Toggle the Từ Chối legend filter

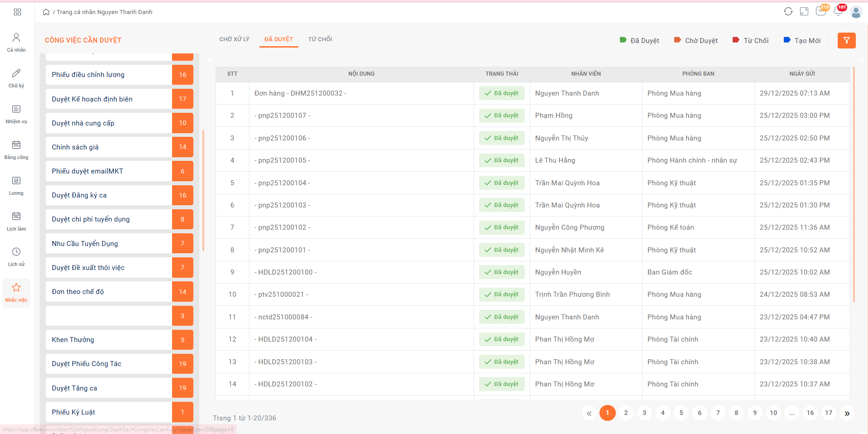pyautogui.click(x=750, y=41)
